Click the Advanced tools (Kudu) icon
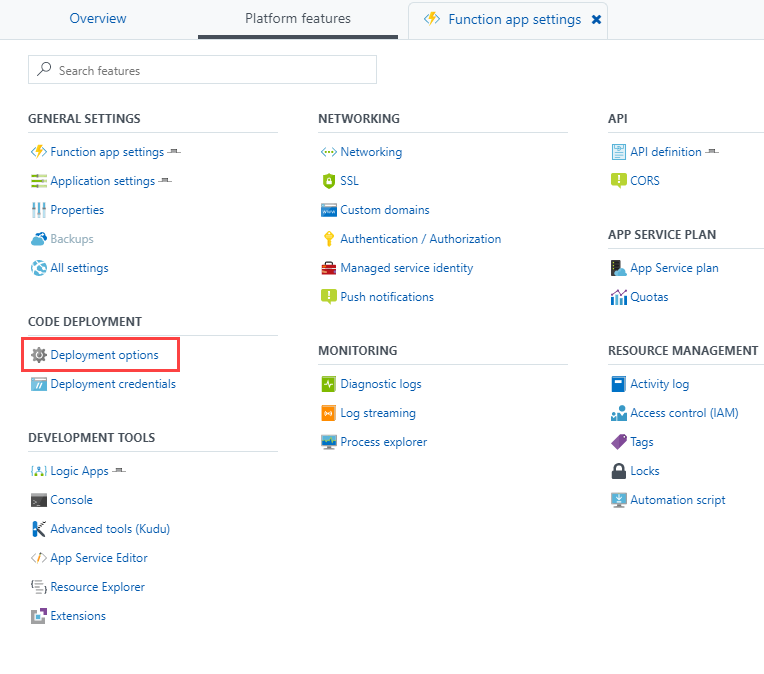The height and width of the screenshot is (674, 764). [39, 529]
